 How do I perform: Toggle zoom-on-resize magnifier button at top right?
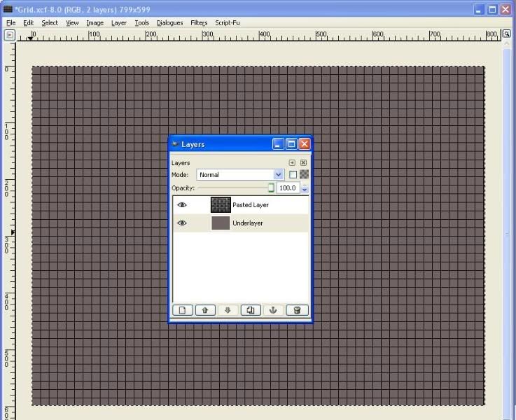[506, 34]
